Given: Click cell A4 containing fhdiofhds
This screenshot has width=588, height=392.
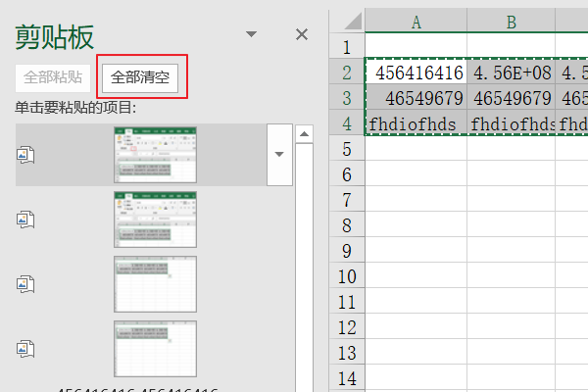Looking at the screenshot, I should (x=416, y=122).
